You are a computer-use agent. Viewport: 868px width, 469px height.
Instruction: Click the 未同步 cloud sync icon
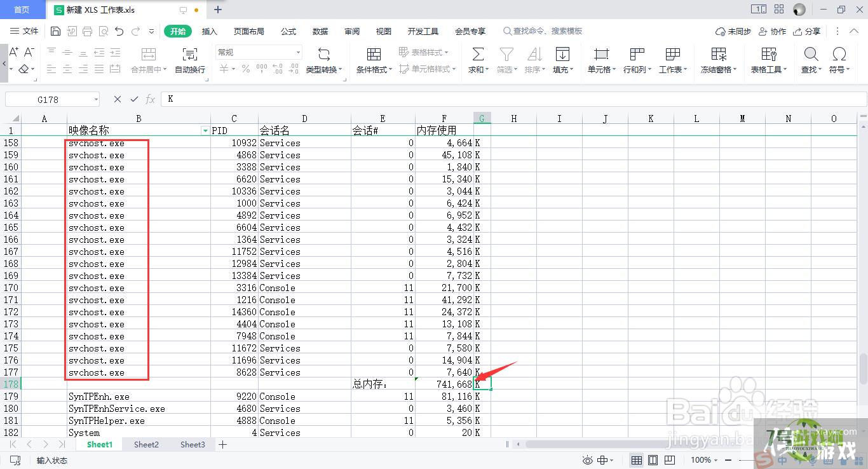[733, 31]
